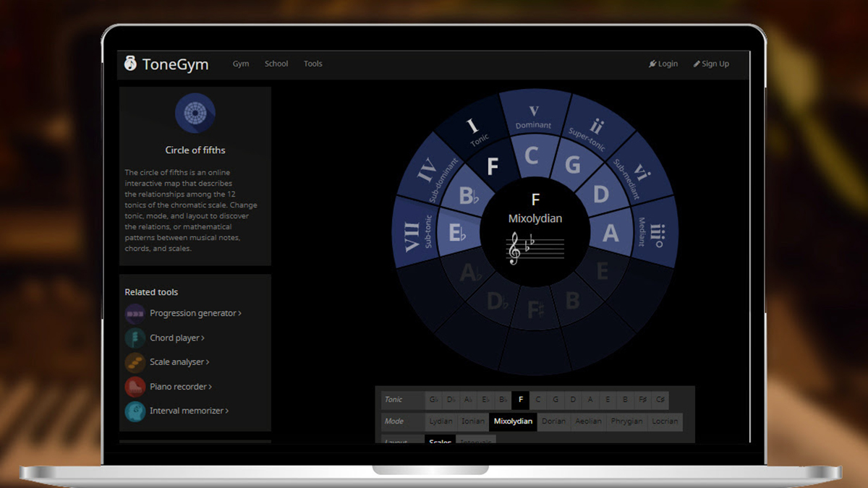Set tonic to G♭ in Tonic row

pos(433,399)
